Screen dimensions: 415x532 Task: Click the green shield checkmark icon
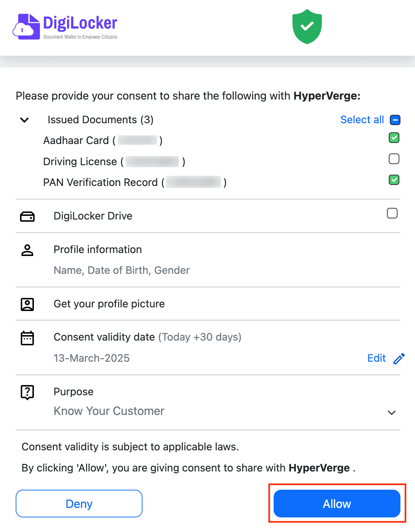tap(307, 27)
